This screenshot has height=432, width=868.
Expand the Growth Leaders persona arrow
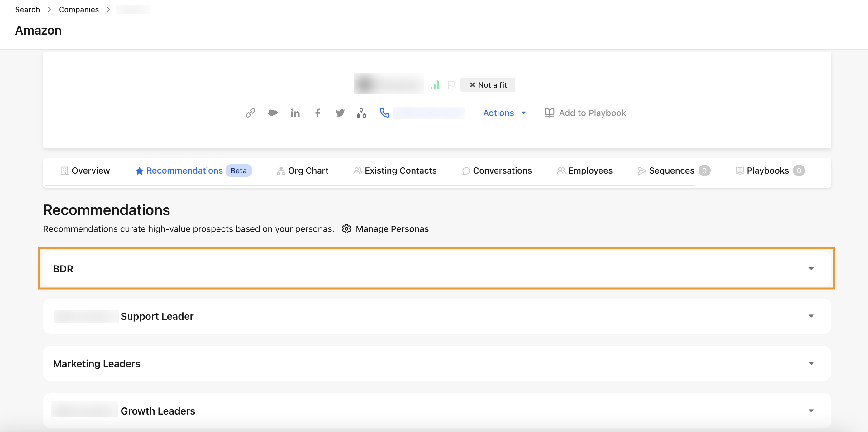coord(811,411)
